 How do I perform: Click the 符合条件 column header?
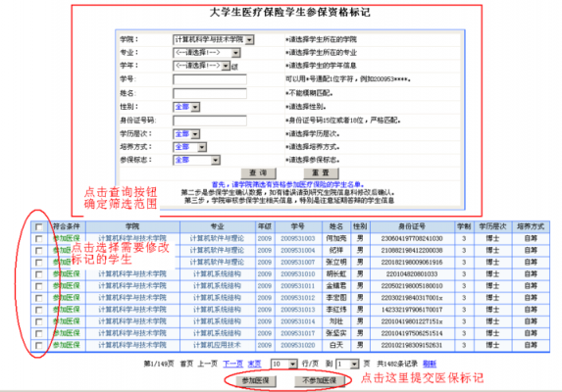67,226
